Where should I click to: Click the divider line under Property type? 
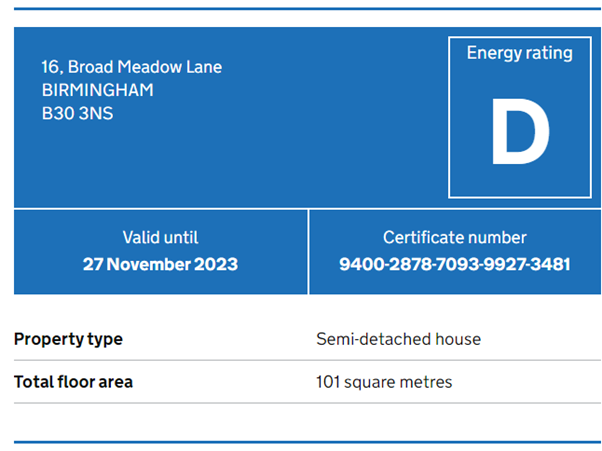click(307, 360)
